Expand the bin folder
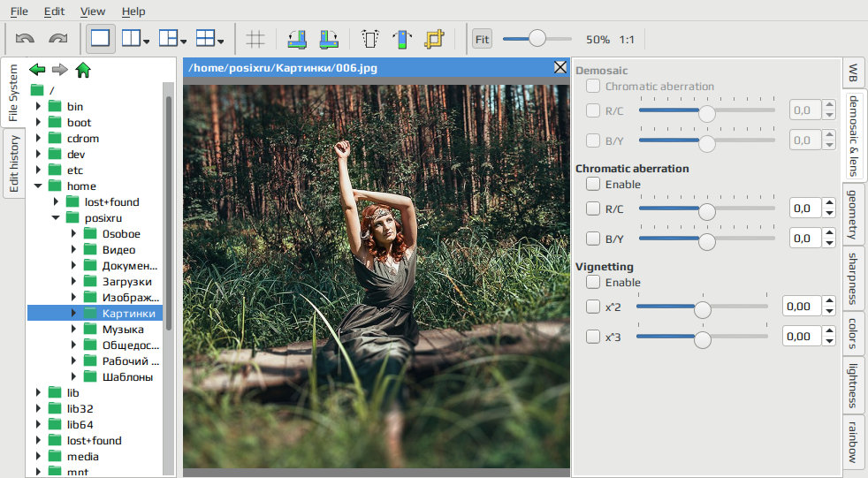 pyautogui.click(x=38, y=106)
